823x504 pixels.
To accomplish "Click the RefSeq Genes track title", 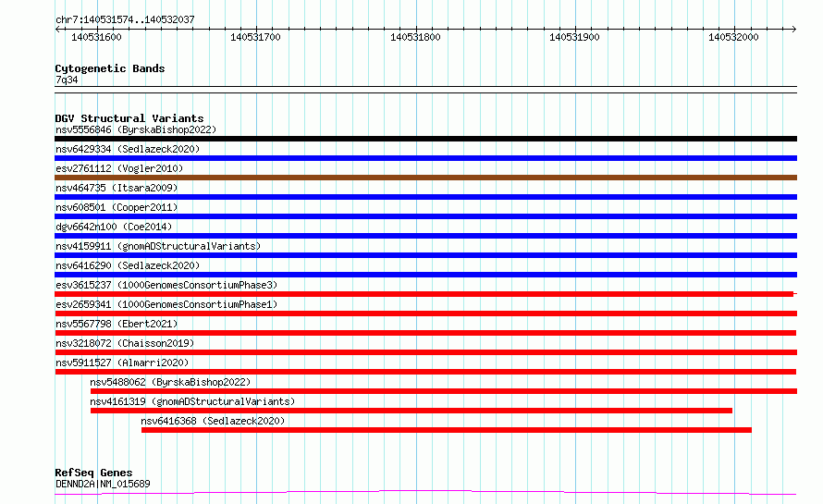I will click(93, 473).
